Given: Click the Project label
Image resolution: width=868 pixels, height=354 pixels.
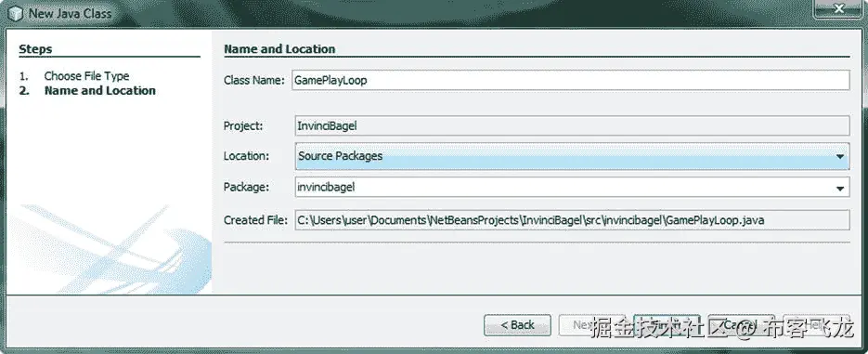Looking at the screenshot, I should (x=243, y=125).
